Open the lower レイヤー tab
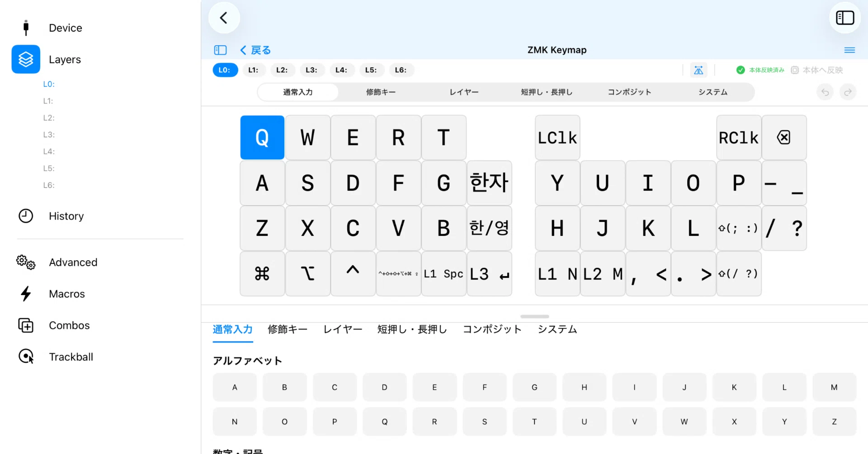Image resolution: width=868 pixels, height=454 pixels. [343, 329]
